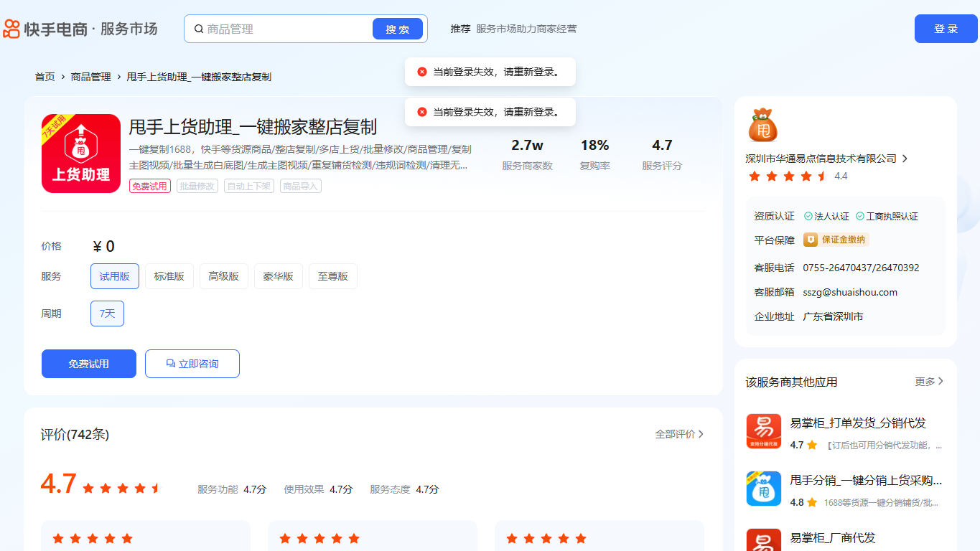Open the 上货助理 app icon
The image size is (980, 551).
tap(81, 154)
